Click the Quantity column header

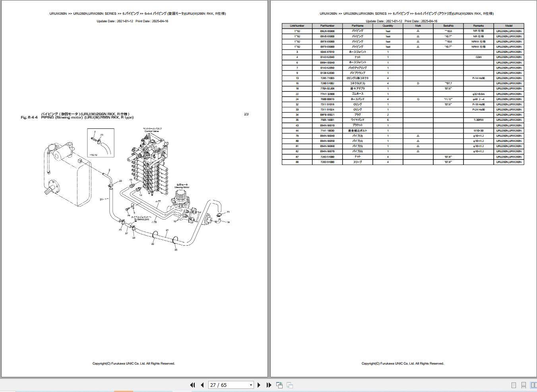(388, 26)
